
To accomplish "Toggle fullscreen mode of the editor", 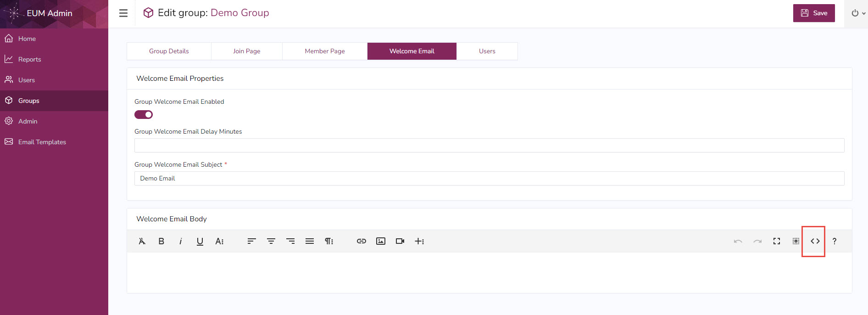I will tap(777, 241).
